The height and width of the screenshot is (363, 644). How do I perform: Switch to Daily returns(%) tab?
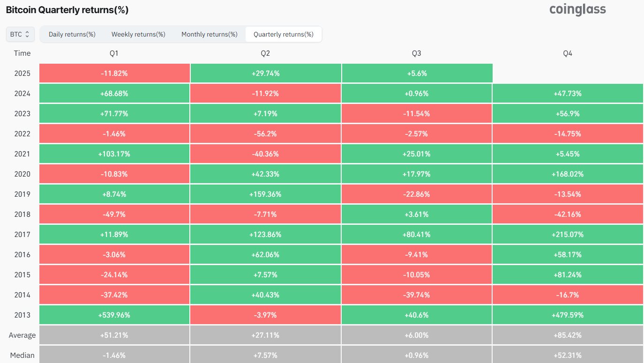click(72, 34)
